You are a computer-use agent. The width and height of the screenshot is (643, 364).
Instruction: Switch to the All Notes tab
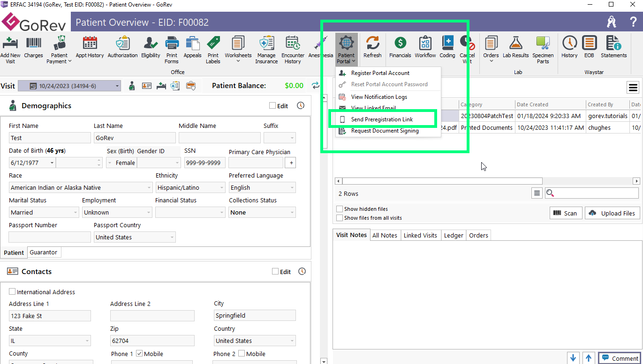pos(385,235)
